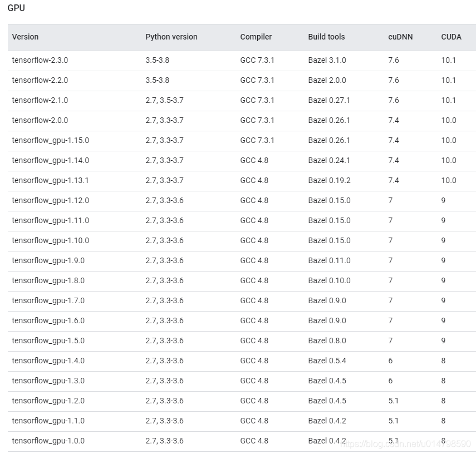Click the tensorflow_gpu-1.12.0 version cell

pyautogui.click(x=51, y=200)
